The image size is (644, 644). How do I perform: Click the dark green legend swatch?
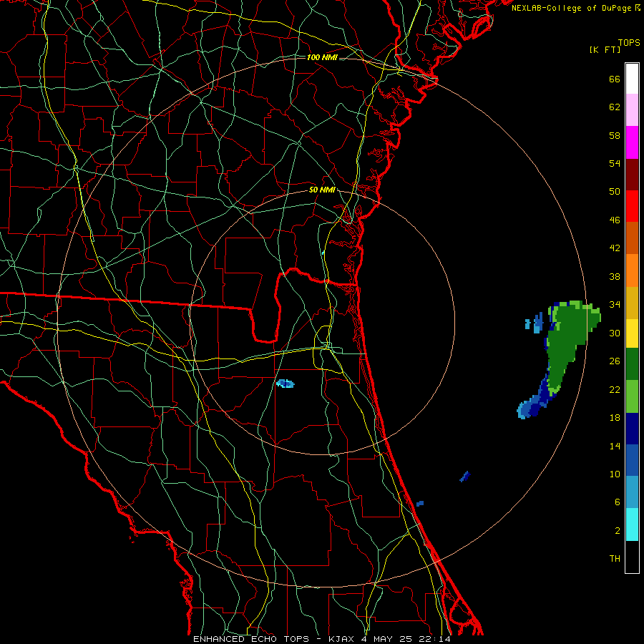632,364
